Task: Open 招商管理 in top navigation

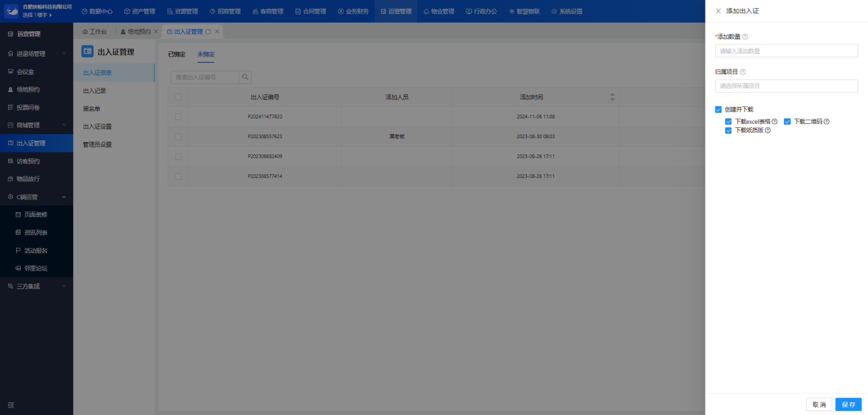Action: [x=225, y=11]
